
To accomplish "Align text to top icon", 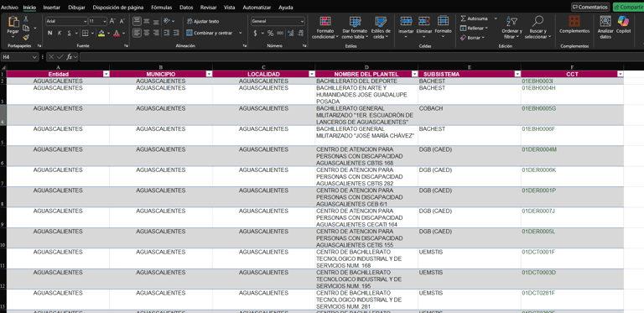I will 137,21.
